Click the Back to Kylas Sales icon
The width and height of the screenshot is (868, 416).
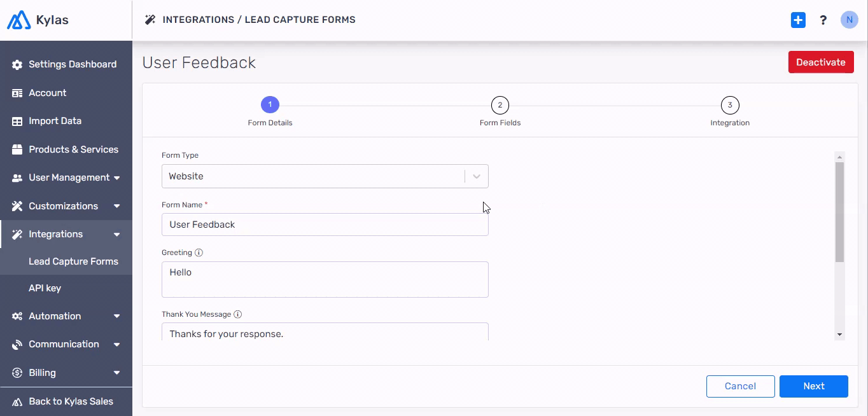point(17,401)
